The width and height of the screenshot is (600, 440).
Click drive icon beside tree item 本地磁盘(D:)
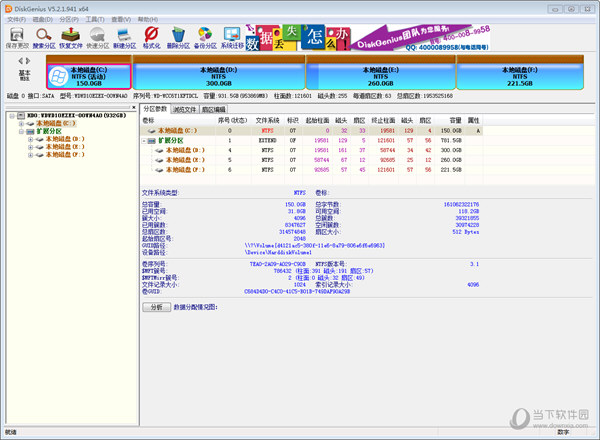(40, 139)
